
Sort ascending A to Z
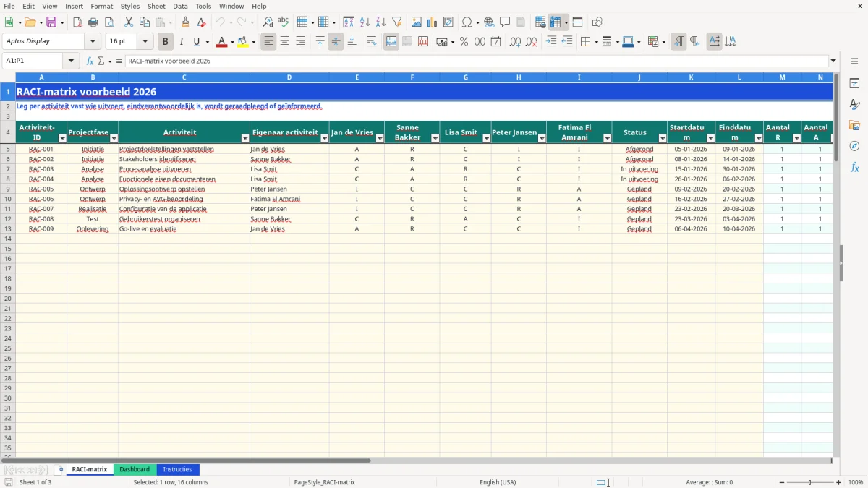pyautogui.click(x=365, y=22)
